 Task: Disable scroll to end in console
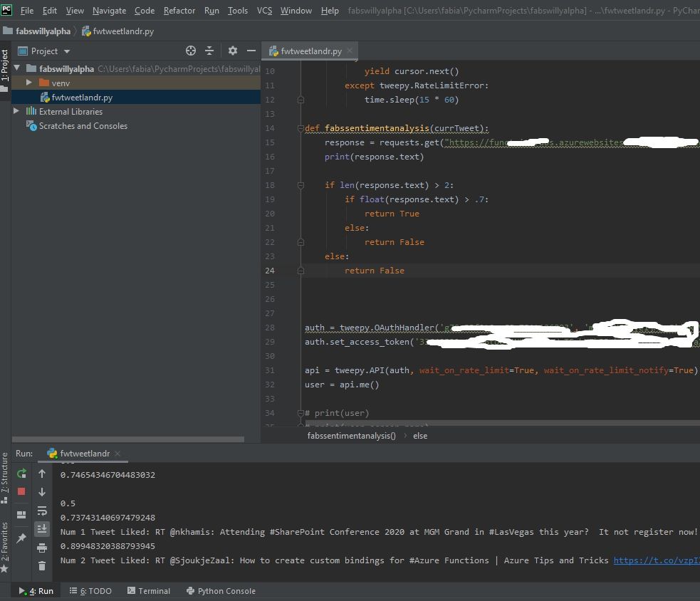click(x=42, y=528)
